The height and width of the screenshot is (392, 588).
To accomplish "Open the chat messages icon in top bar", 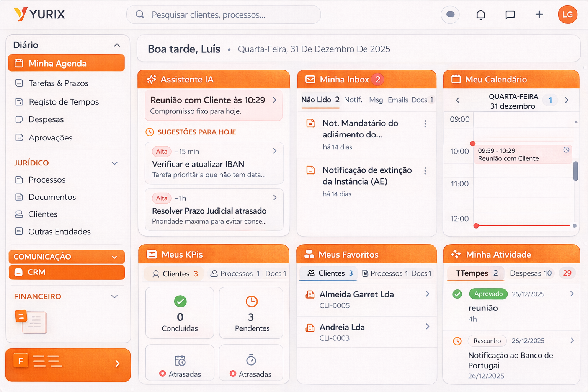I will (x=510, y=15).
